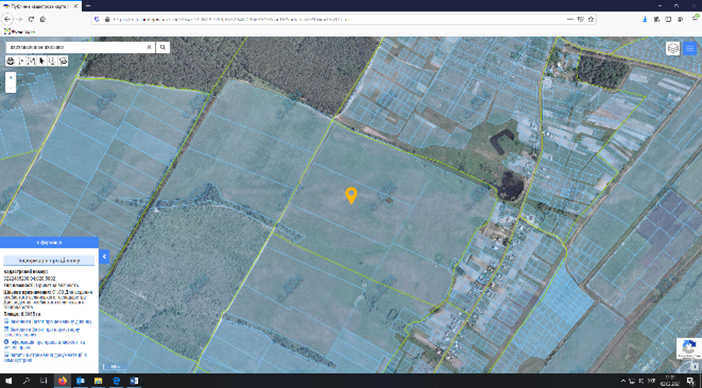This screenshot has height=388, width=702.
Task: Bookmark this page with the star icon
Action: point(591,19)
